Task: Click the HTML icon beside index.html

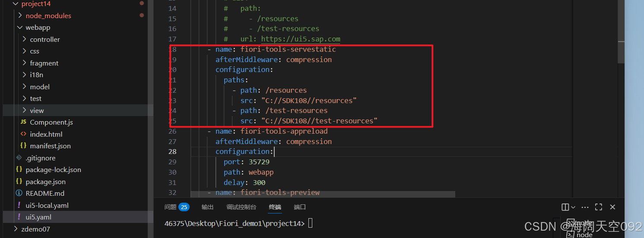Action: pyautogui.click(x=23, y=134)
